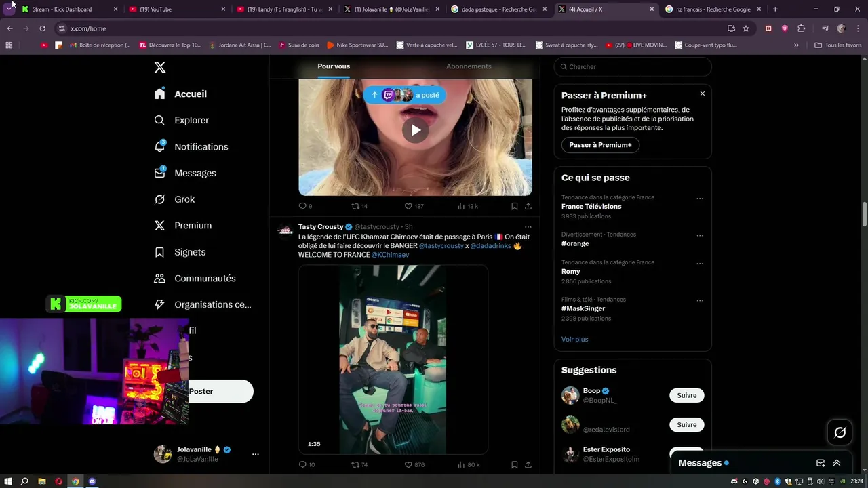This screenshot has width=868, height=488.
Task: Close the Passer à Premium+ card
Action: 703,94
